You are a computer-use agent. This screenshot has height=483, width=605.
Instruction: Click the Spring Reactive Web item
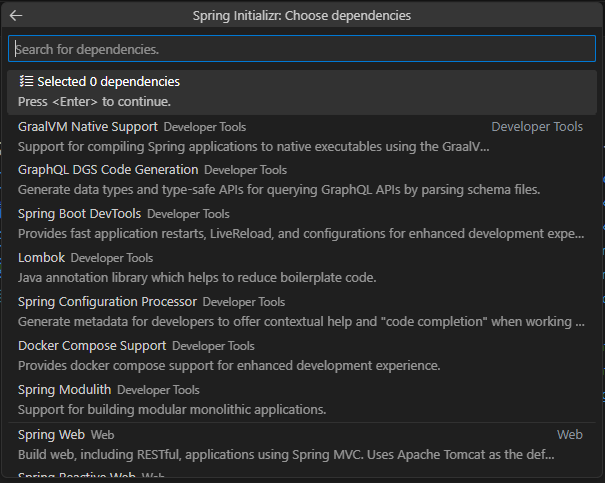78,477
